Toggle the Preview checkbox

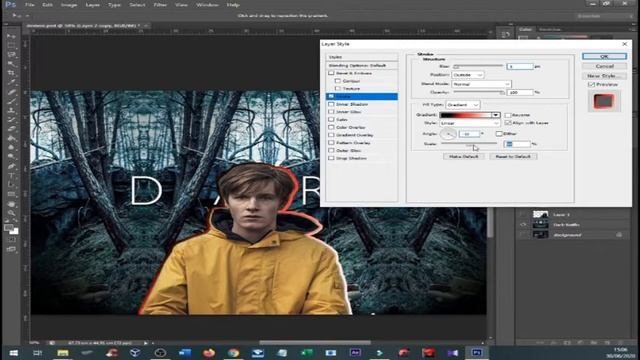[591, 84]
